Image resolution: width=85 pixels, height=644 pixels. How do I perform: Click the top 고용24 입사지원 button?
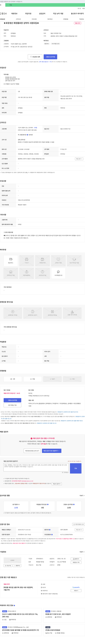pyautogui.click(x=50, y=57)
